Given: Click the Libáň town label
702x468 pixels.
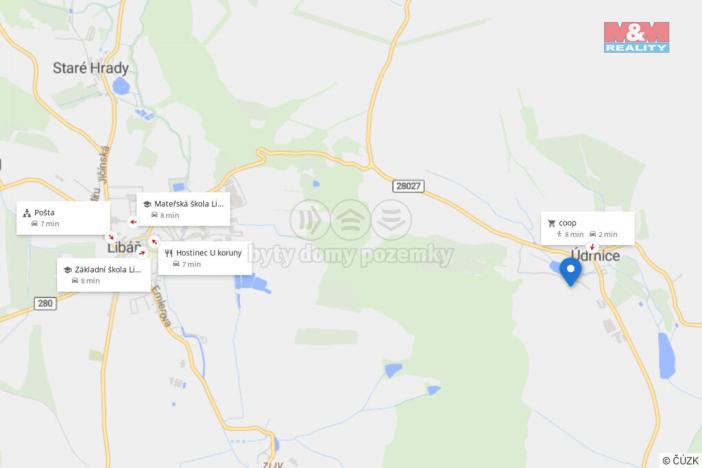Looking at the screenshot, I should (x=124, y=248).
